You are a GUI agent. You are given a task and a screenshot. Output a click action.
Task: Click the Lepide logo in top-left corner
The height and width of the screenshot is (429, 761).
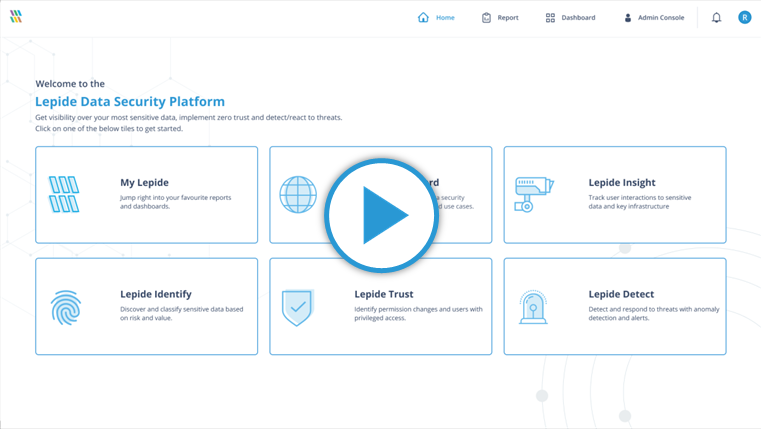coord(16,16)
